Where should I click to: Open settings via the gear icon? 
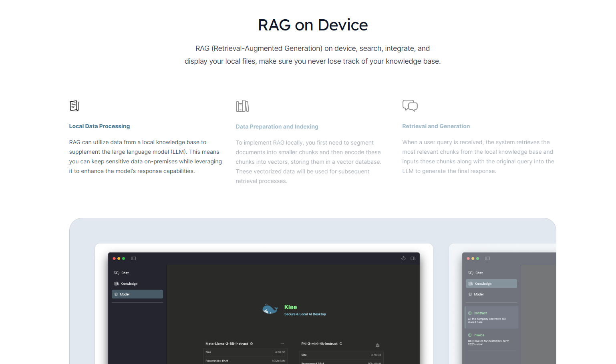click(x=403, y=258)
